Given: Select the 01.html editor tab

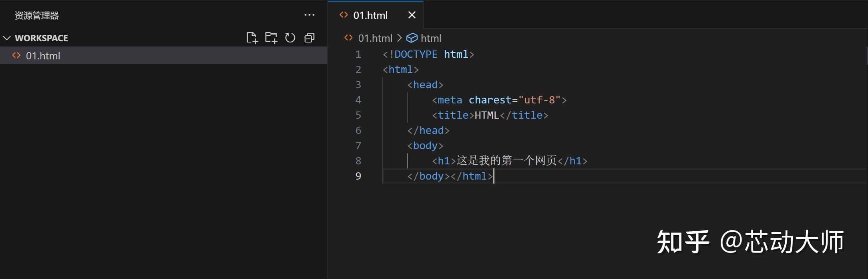Looking at the screenshot, I should coord(370,15).
